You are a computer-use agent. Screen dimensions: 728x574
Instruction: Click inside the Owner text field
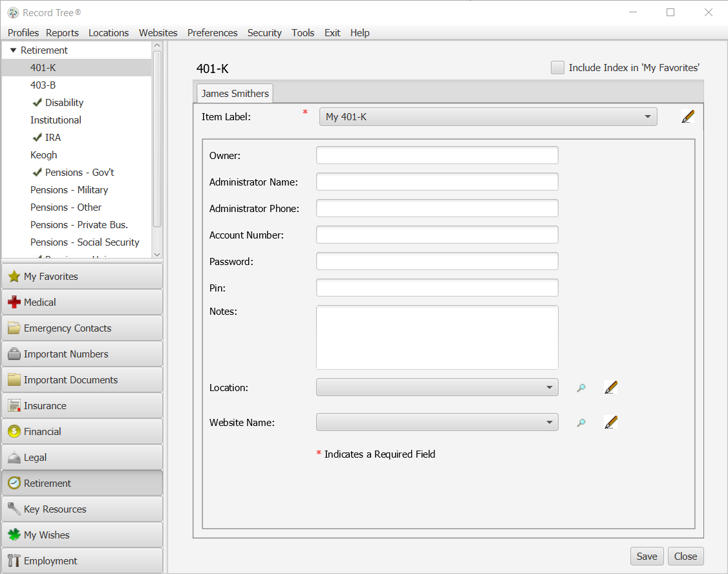[x=437, y=155]
